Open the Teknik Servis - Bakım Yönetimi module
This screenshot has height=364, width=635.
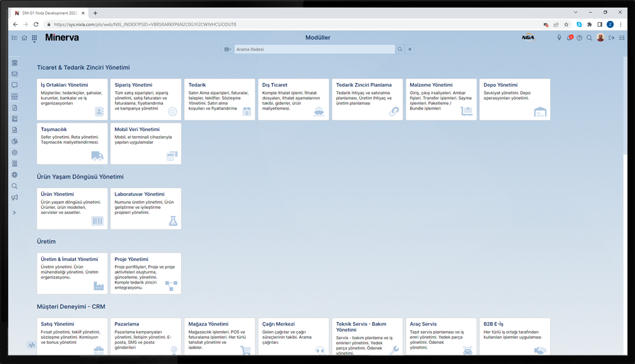click(x=368, y=337)
